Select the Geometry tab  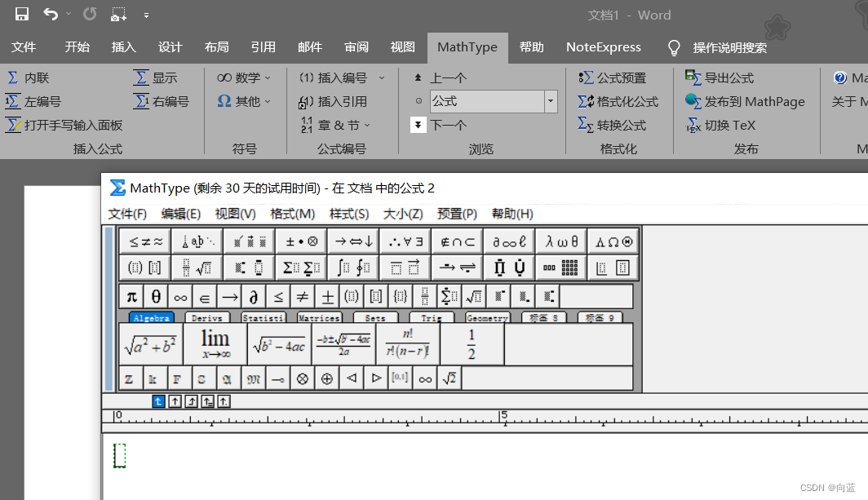[486, 318]
